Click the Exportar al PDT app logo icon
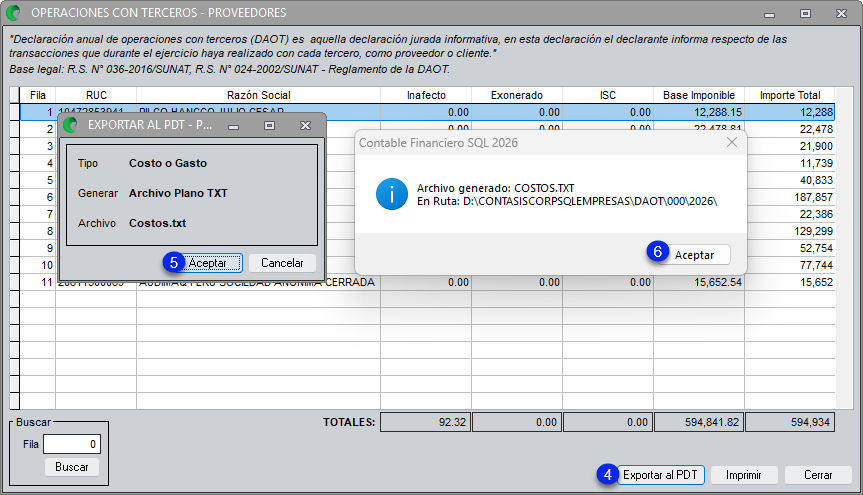 pos(70,125)
